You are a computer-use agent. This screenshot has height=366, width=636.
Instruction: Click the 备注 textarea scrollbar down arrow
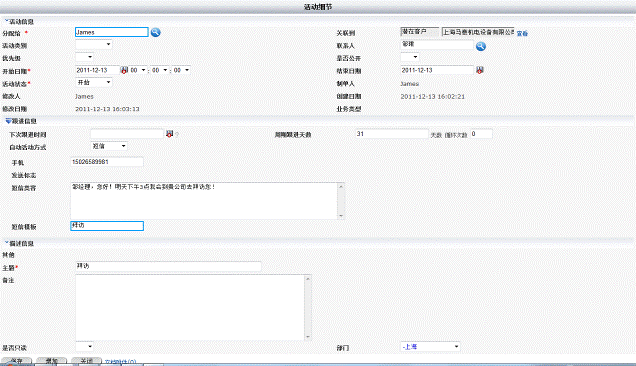(308, 336)
